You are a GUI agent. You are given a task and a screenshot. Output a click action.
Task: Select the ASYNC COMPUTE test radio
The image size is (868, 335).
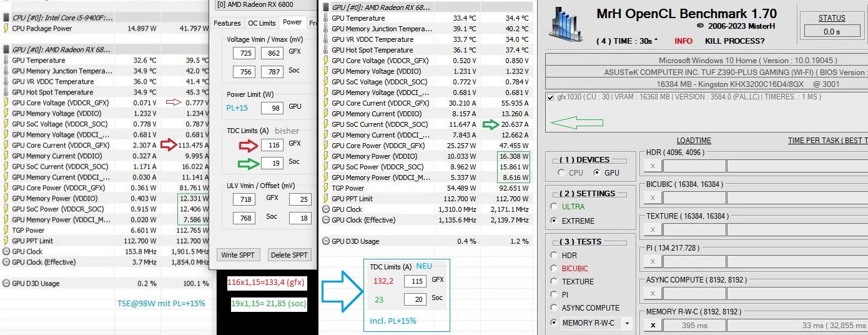click(x=554, y=307)
